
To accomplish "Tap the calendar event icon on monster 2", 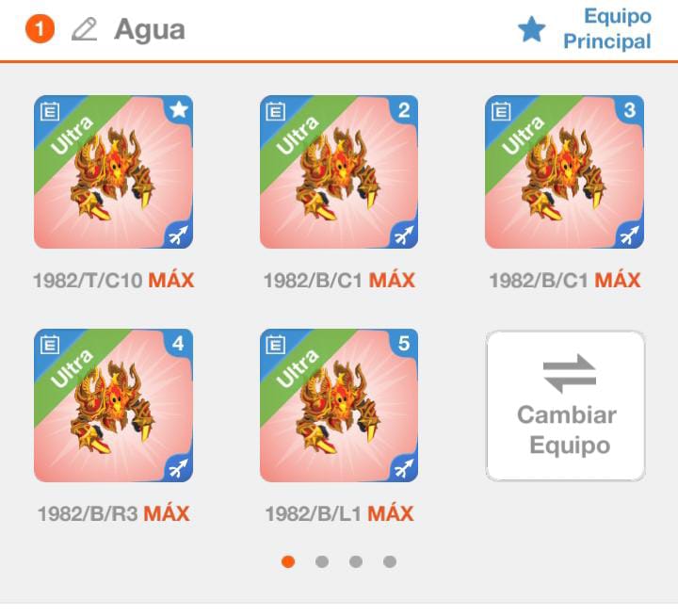I will coord(275,111).
